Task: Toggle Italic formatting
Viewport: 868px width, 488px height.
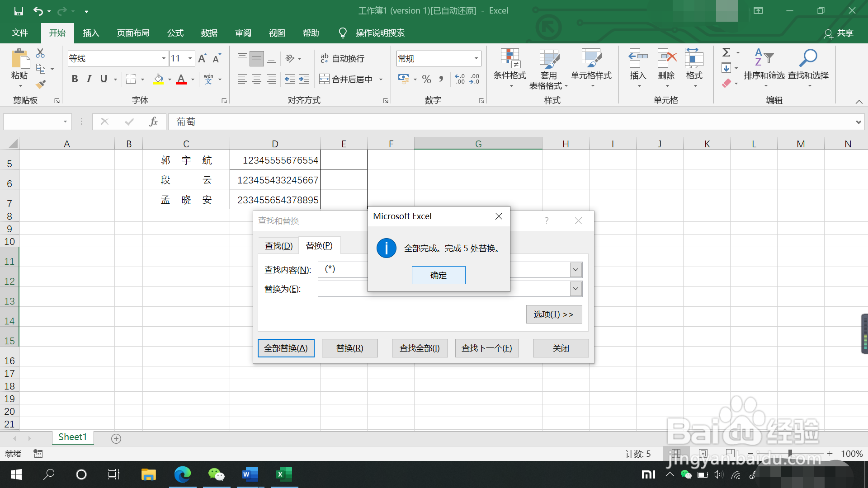Action: [89, 79]
